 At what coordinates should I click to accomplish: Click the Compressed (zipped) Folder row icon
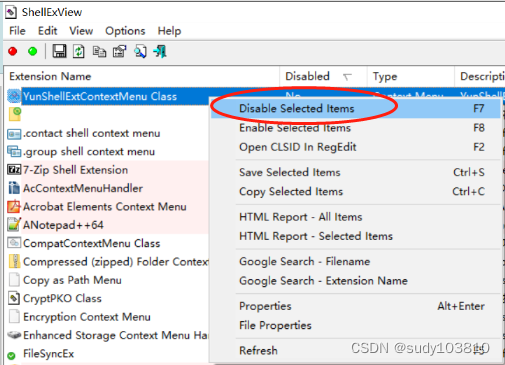(14, 262)
